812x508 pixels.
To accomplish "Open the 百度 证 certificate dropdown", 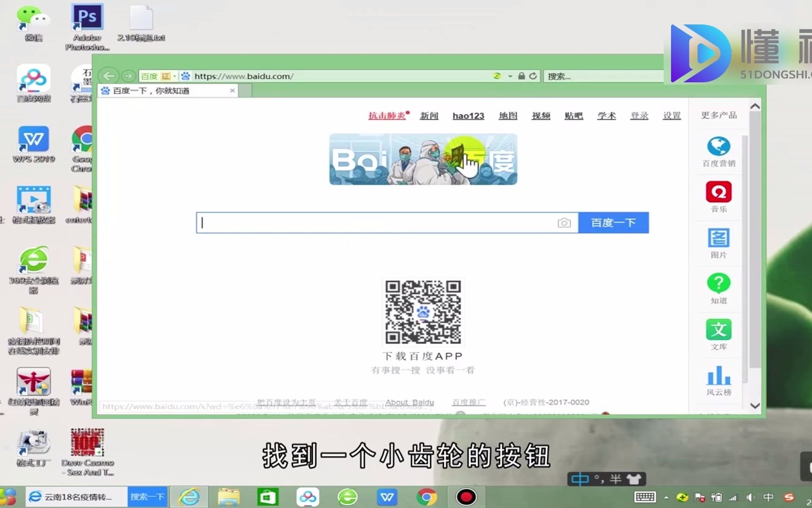I will (x=158, y=76).
